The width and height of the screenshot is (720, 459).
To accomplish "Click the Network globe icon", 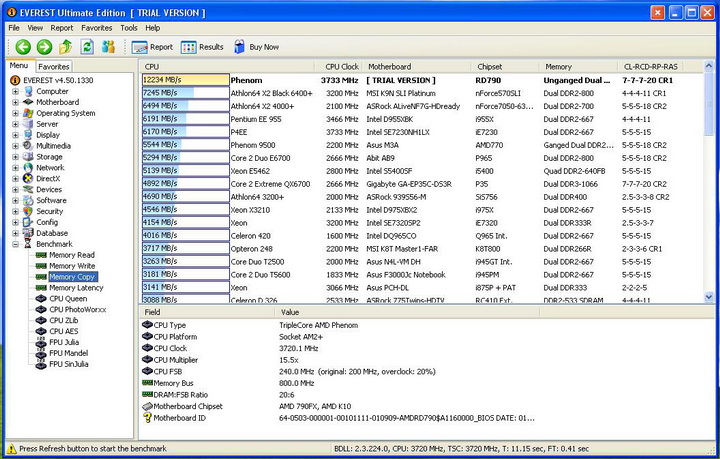I will coord(28,168).
